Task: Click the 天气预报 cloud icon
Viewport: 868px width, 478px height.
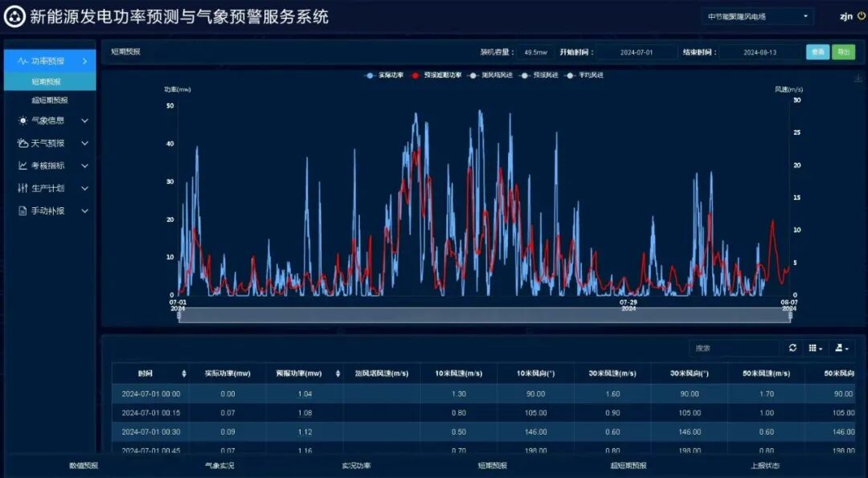Action: (x=22, y=142)
